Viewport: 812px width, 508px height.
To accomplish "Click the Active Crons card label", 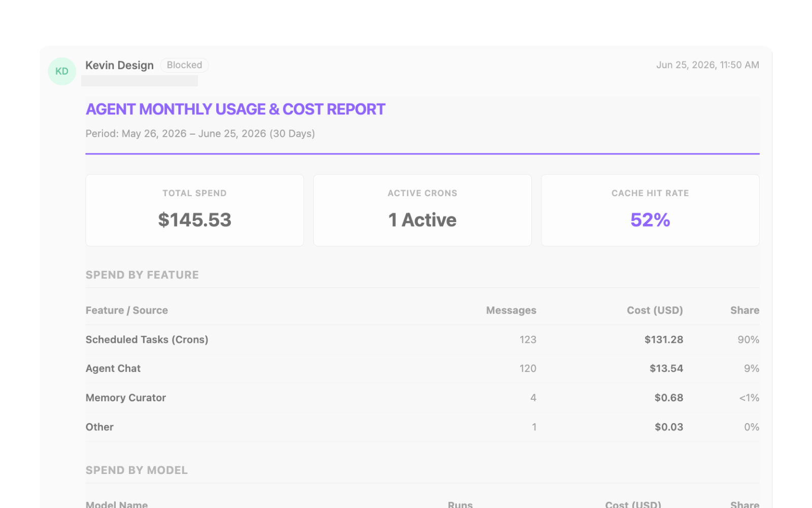I will pyautogui.click(x=422, y=193).
